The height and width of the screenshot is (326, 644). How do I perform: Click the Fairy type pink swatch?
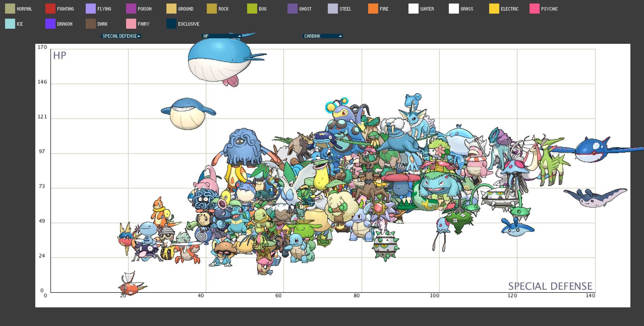131,24
